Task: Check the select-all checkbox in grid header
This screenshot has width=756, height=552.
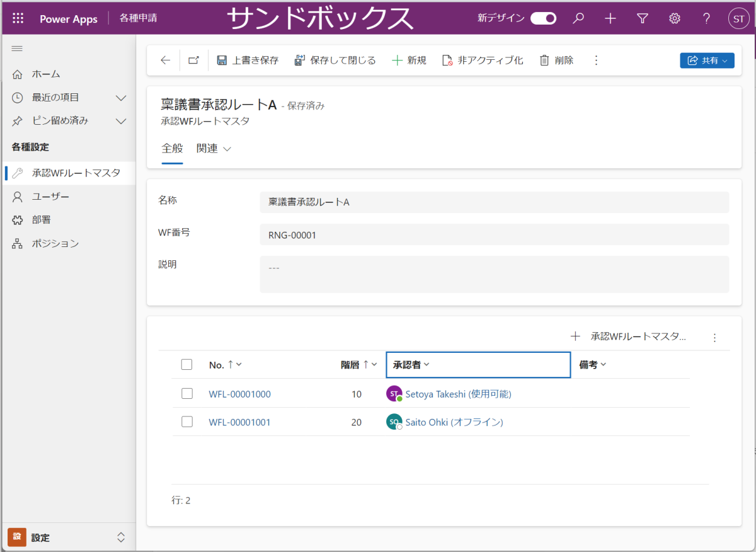Action: (186, 364)
